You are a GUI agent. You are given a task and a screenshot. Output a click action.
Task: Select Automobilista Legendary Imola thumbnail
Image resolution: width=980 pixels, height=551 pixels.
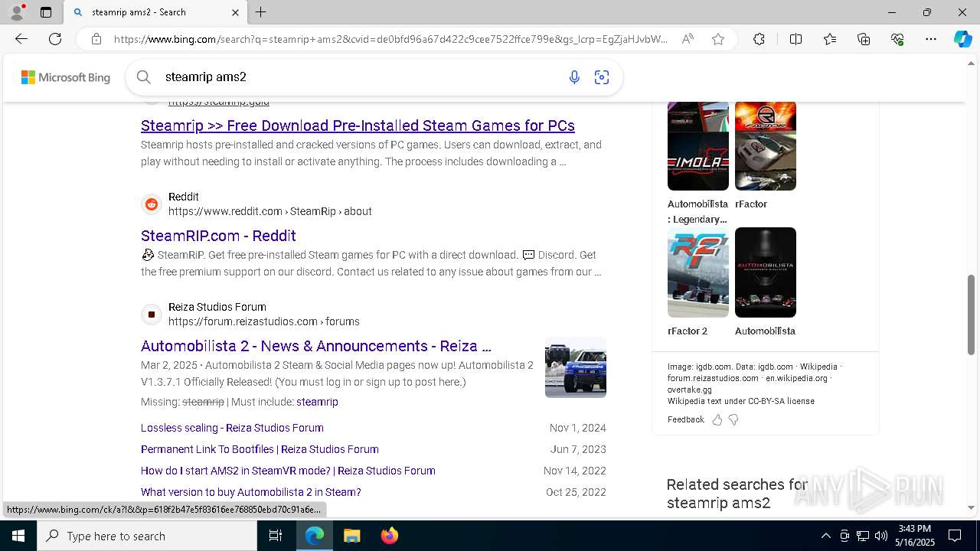(x=698, y=145)
